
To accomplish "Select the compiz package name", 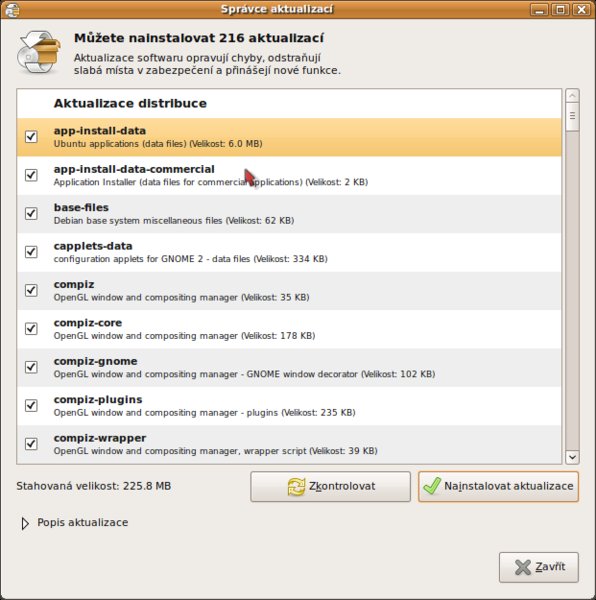I will coord(74,284).
